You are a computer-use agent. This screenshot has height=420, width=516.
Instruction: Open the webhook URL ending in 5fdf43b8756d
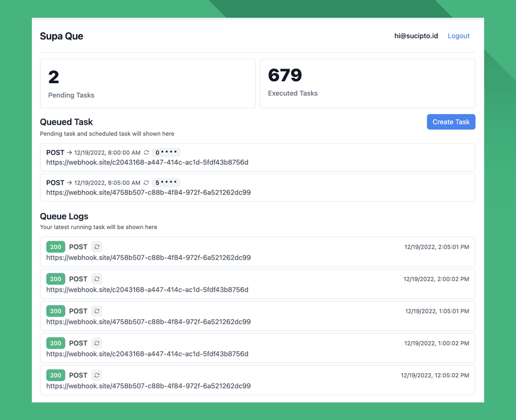pos(148,162)
